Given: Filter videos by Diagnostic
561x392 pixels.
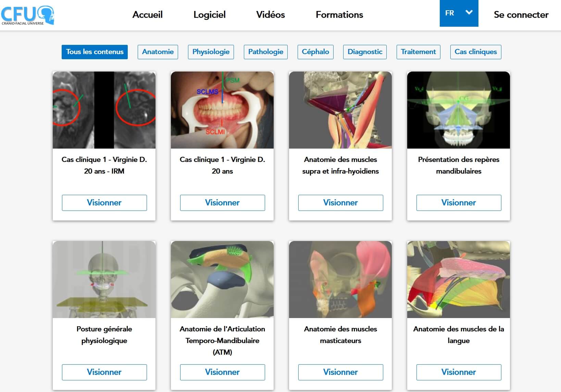Looking at the screenshot, I should pos(365,52).
